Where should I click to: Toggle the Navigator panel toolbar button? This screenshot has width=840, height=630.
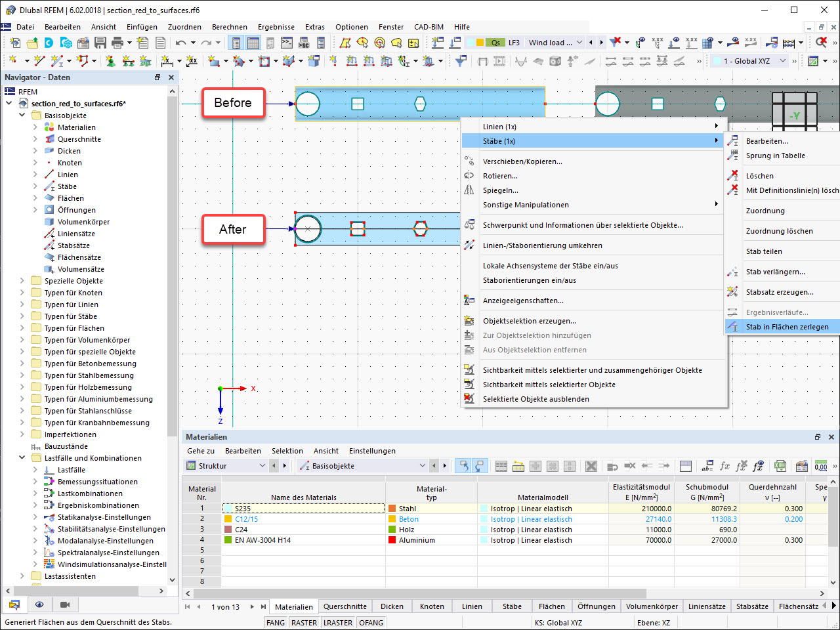236,43
